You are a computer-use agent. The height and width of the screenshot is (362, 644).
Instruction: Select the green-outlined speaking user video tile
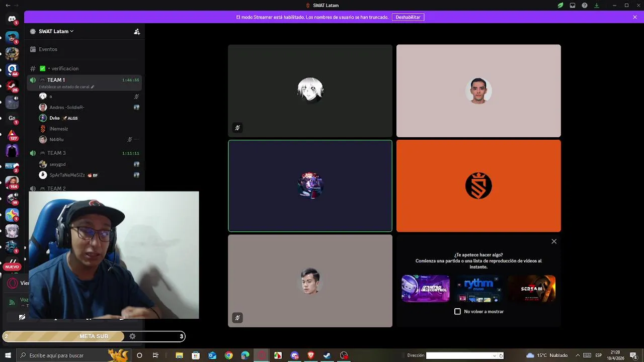[x=310, y=186]
